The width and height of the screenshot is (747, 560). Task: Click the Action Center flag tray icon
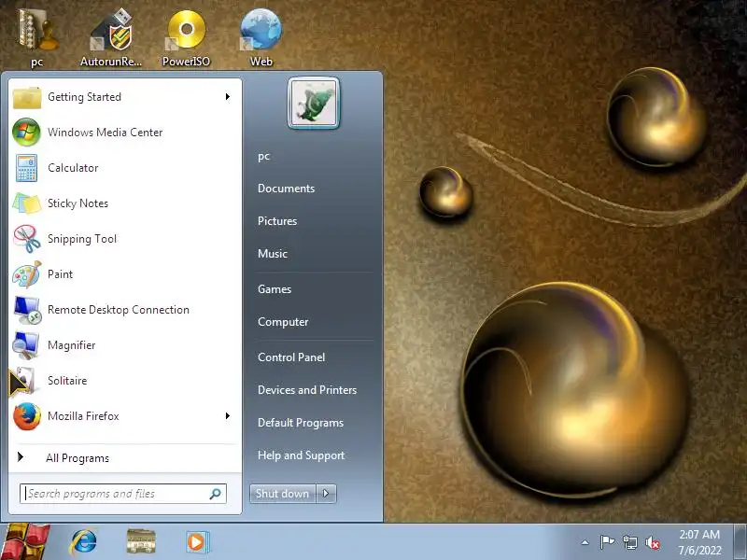607,542
